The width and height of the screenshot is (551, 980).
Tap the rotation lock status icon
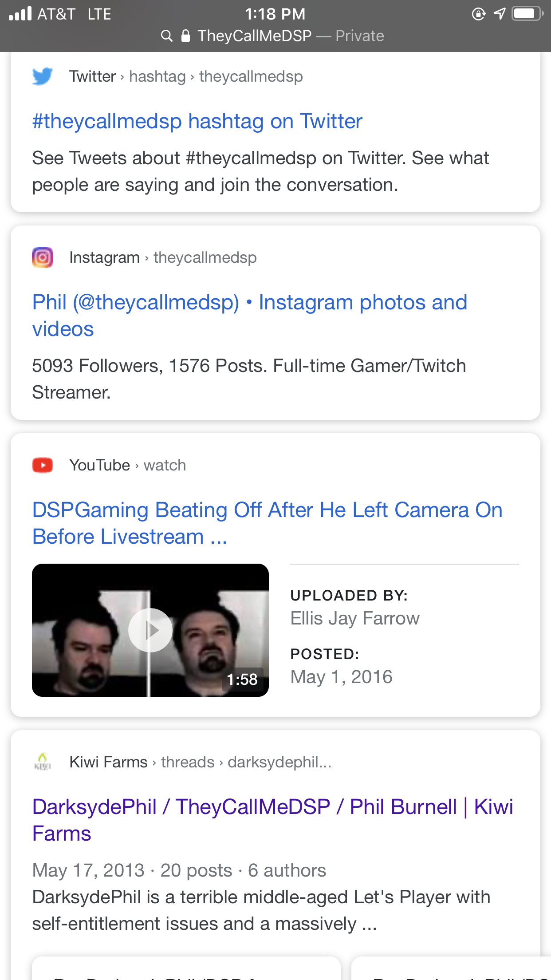(479, 14)
